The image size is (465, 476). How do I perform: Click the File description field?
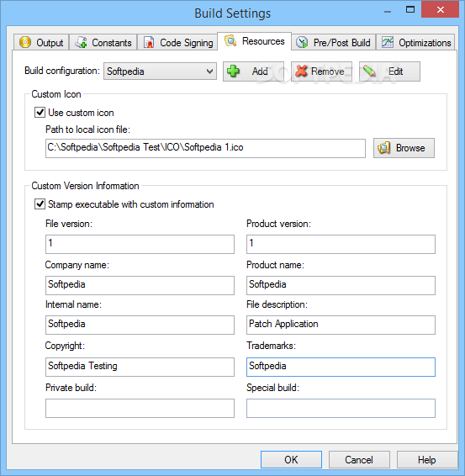tap(341, 325)
